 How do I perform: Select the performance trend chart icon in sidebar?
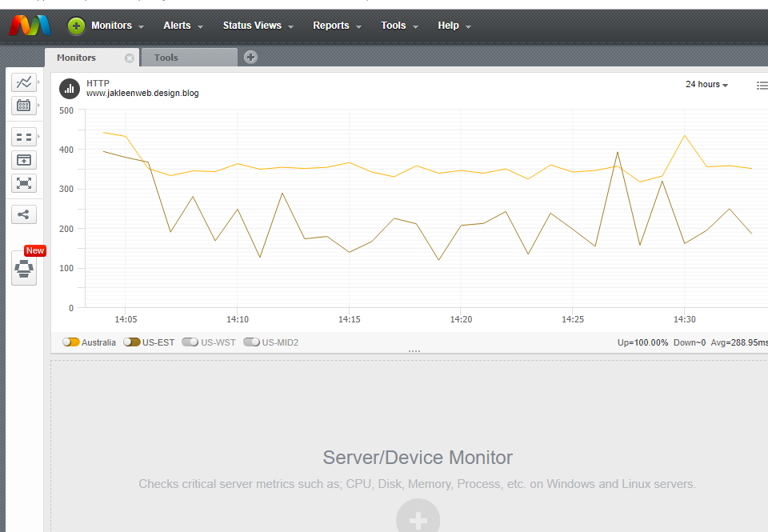coord(23,82)
